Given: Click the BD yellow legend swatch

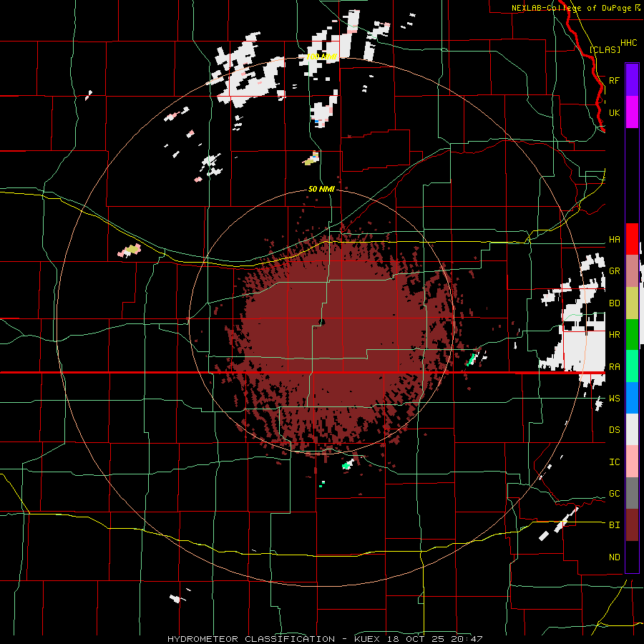Looking at the screenshot, I should (x=632, y=303).
